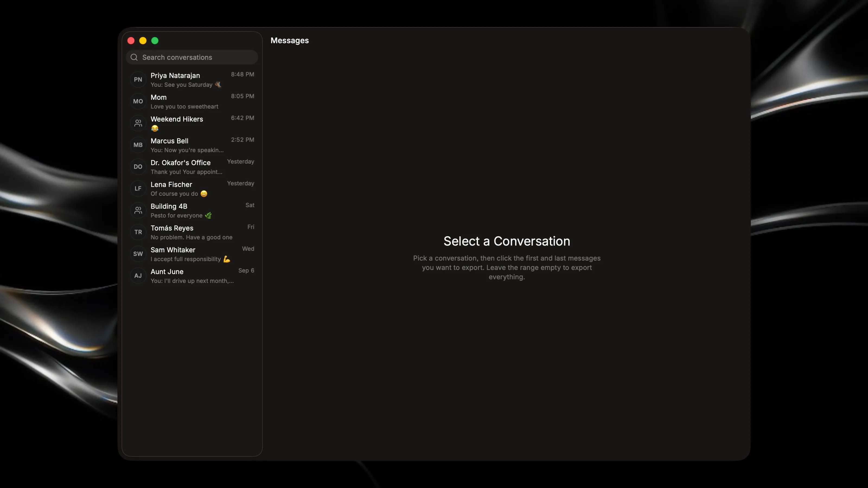Screen dimensions: 868x488
Task: Click the 2:52 PM timestamp
Action: [242, 140]
